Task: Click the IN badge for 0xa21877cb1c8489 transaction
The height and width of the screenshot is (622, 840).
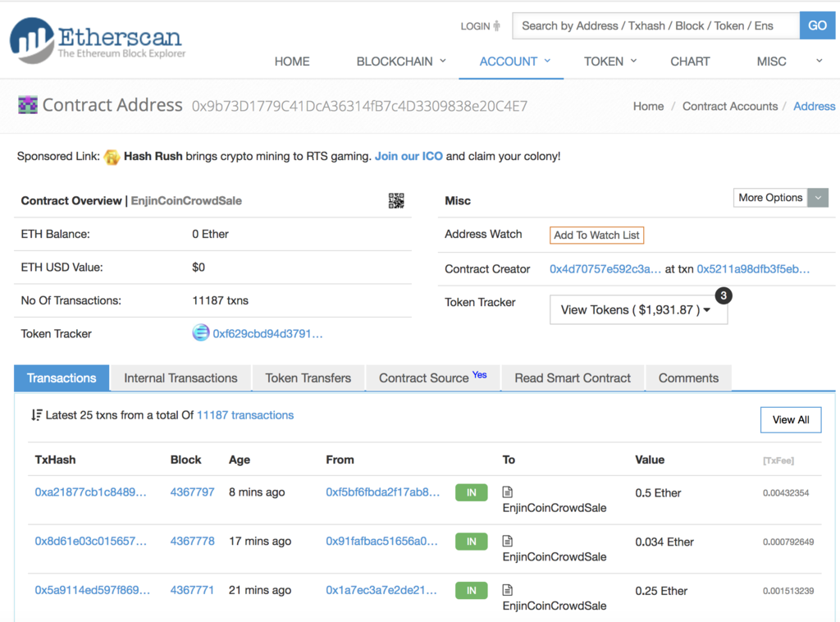Action: [x=472, y=492]
